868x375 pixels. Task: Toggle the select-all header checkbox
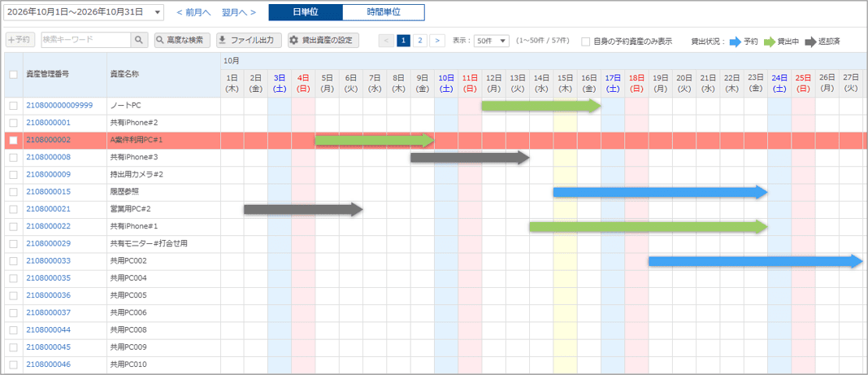pyautogui.click(x=13, y=74)
